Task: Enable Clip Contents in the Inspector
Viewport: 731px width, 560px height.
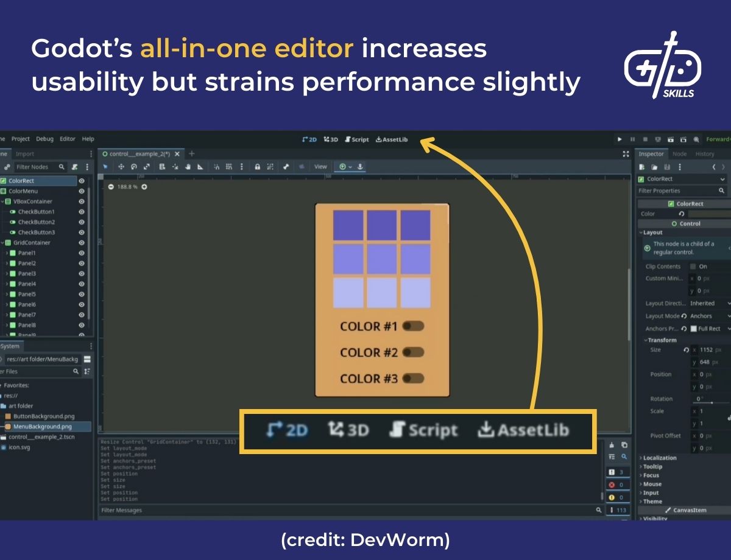Action: click(692, 266)
